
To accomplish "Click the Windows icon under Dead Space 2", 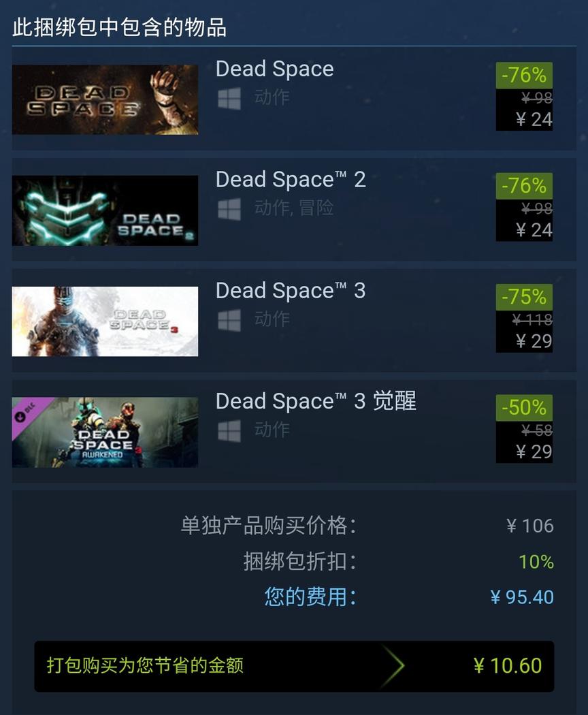I will 229,209.
